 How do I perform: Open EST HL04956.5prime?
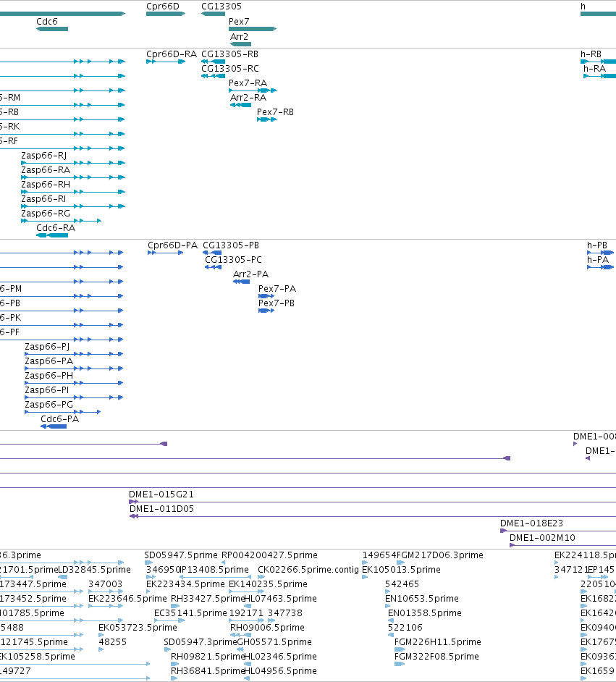[x=280, y=670]
